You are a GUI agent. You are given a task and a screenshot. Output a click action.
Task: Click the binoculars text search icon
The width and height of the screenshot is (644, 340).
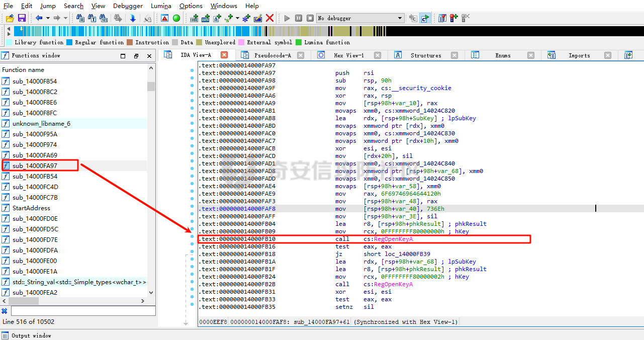tap(92, 18)
